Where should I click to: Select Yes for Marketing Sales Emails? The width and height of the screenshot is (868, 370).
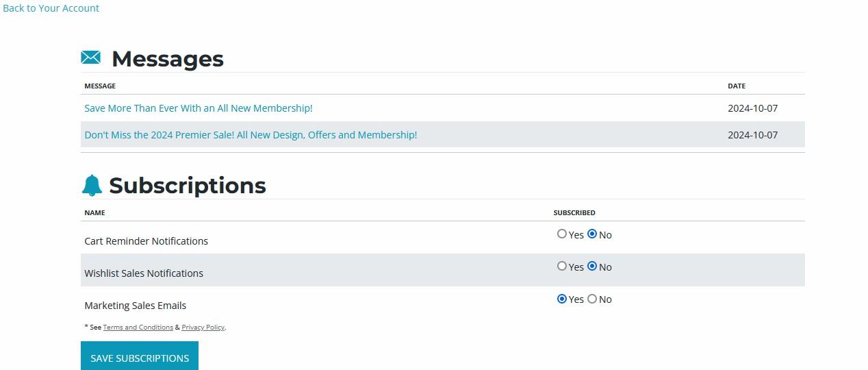[562, 299]
